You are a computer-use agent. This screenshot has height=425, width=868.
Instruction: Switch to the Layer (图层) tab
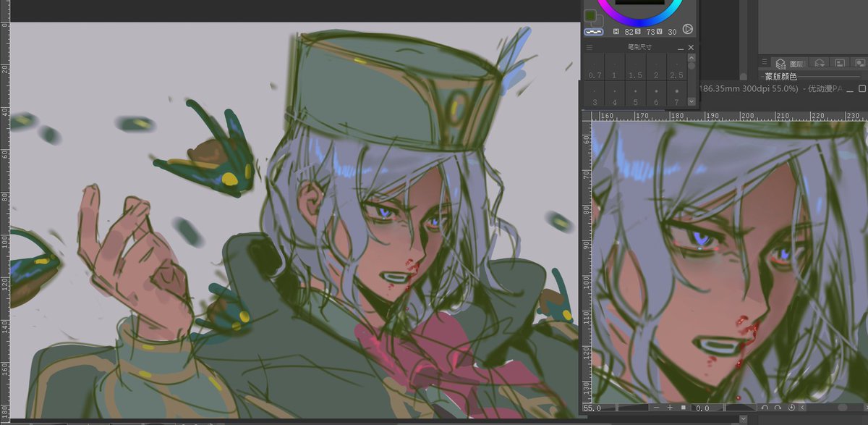pyautogui.click(x=790, y=64)
